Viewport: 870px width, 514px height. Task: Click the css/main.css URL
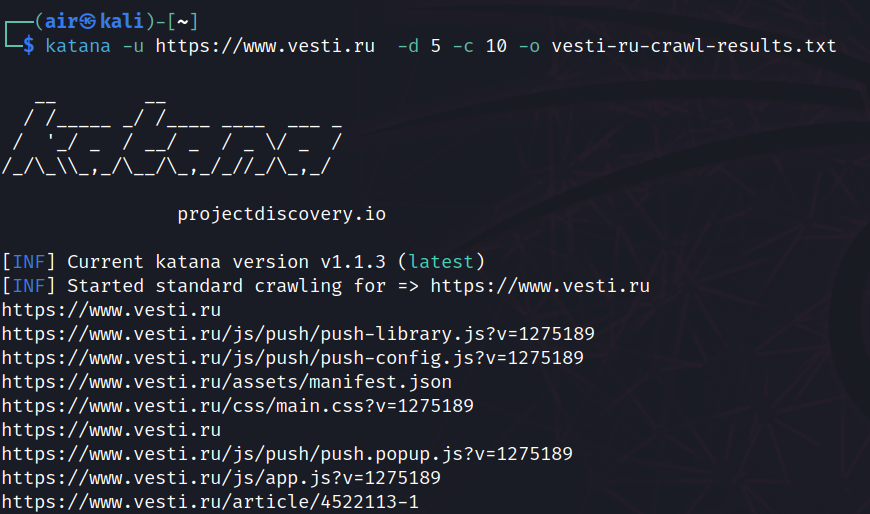coord(237,406)
